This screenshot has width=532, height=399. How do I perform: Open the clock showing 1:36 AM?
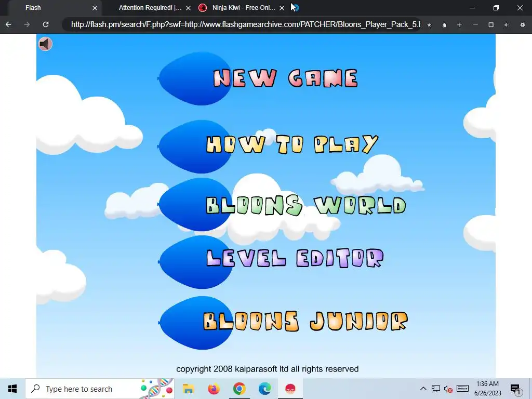pyautogui.click(x=487, y=389)
